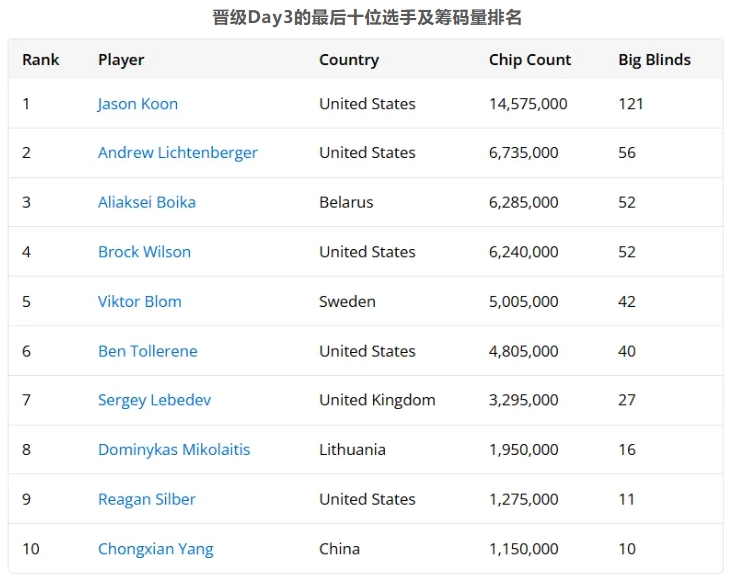Click the Chip Count column header
This screenshot has width=734, height=585.
(x=530, y=60)
